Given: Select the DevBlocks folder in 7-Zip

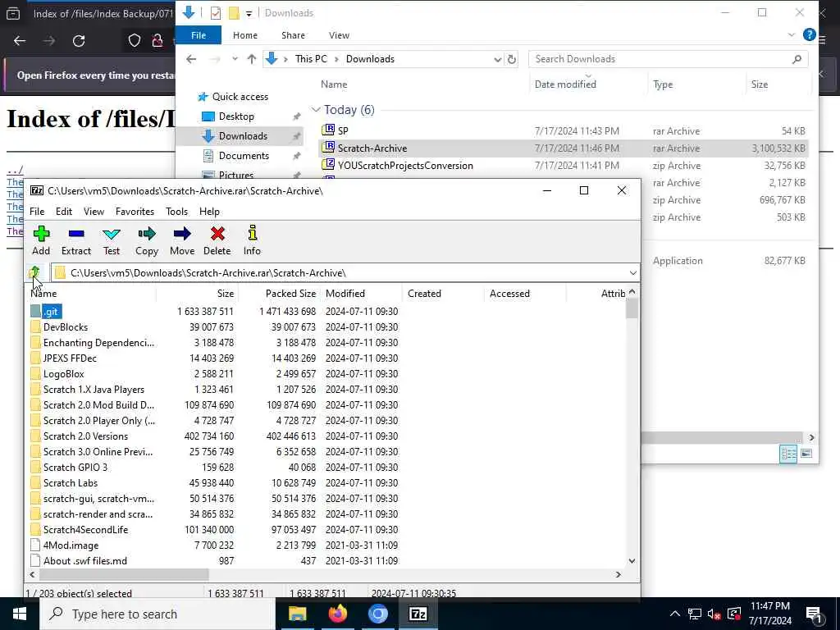Looking at the screenshot, I should (66, 327).
